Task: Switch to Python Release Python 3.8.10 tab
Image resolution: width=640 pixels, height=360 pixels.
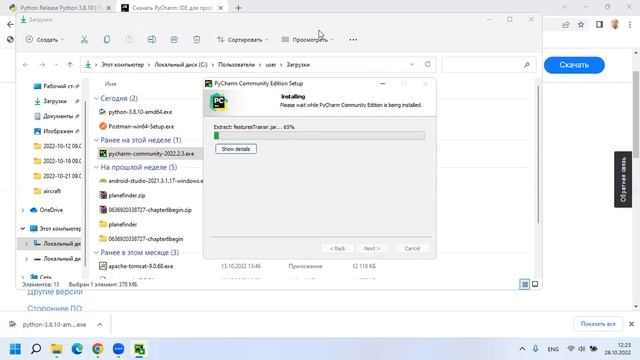Action: pos(60,8)
